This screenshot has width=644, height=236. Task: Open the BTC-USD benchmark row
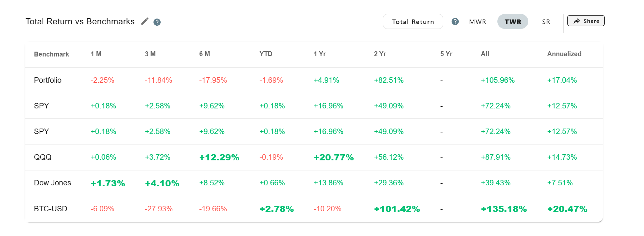tap(51, 209)
